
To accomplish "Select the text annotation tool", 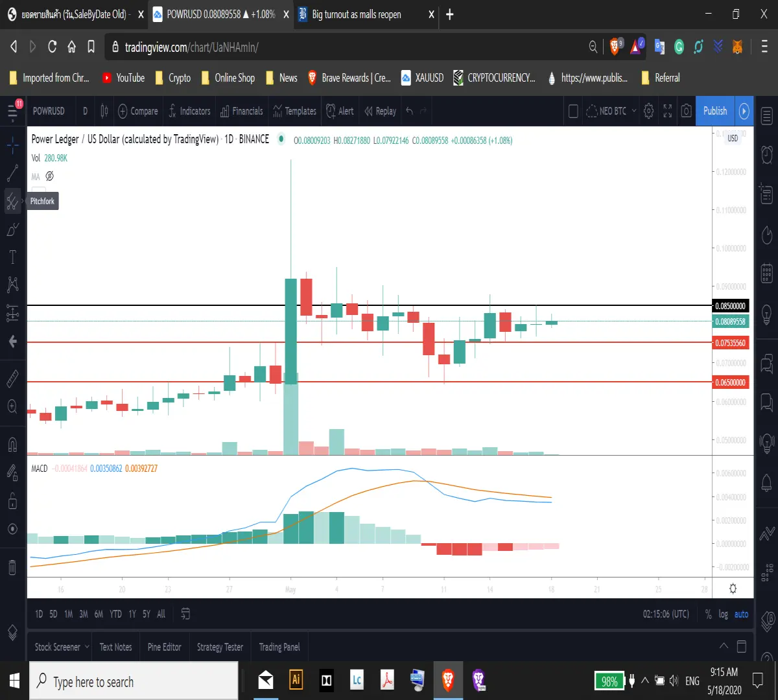I will coord(12,257).
